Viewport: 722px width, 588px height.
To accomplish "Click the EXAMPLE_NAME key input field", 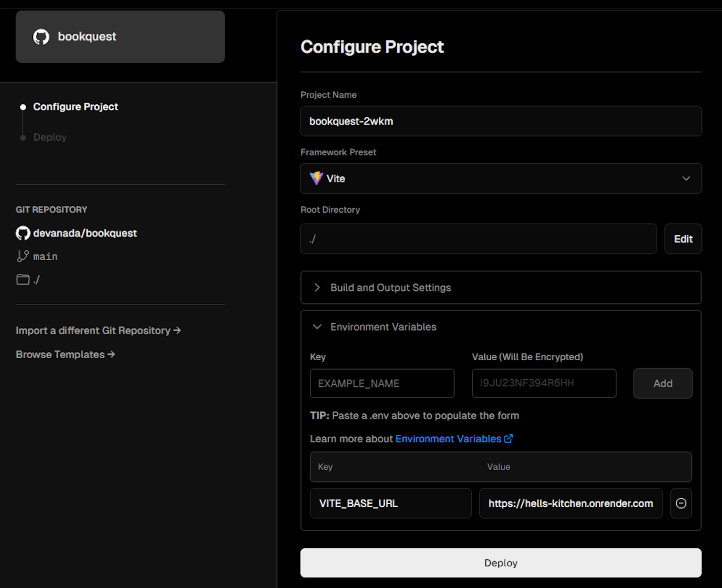I will 382,383.
